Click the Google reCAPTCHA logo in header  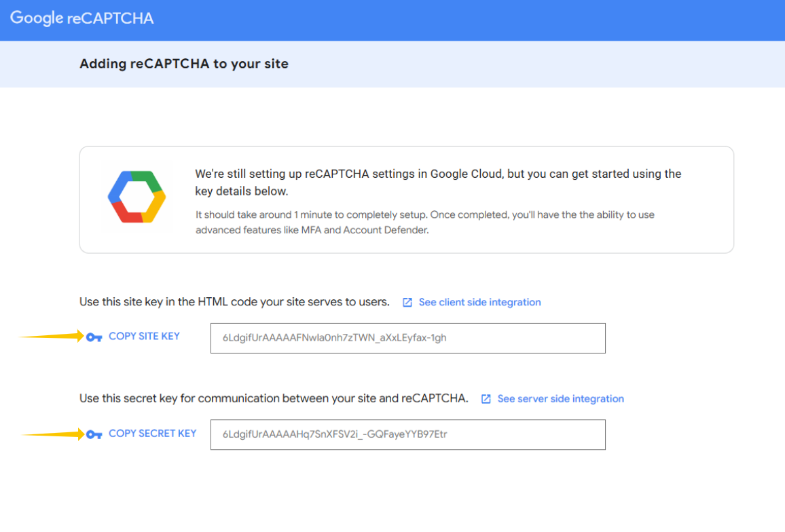tap(81, 18)
